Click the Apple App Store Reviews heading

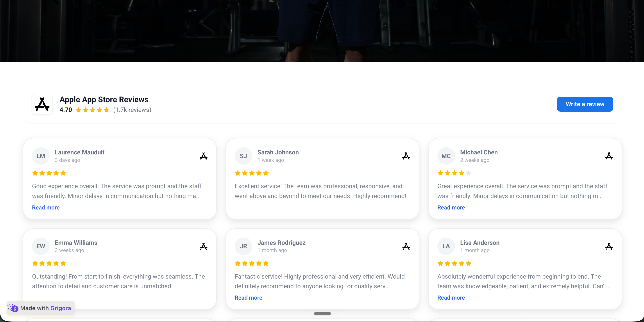(x=104, y=100)
